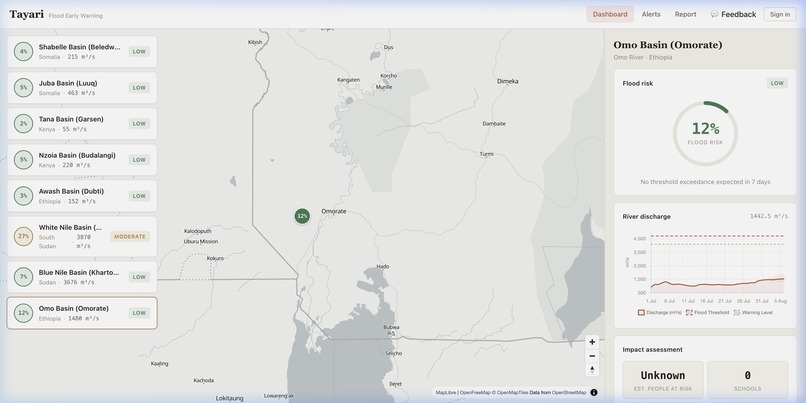Click the Kangaten town label on map
Image resolution: width=806 pixels, height=403 pixels.
[x=348, y=80]
